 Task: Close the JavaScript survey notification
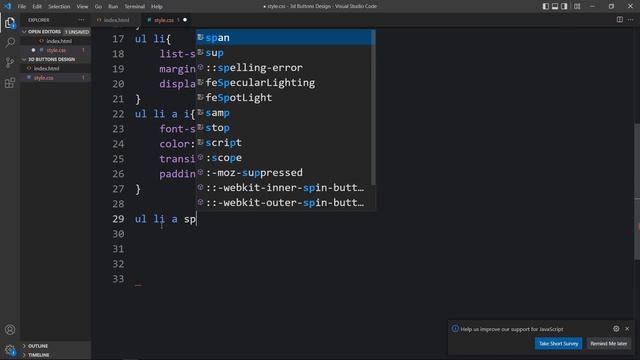tap(627, 329)
